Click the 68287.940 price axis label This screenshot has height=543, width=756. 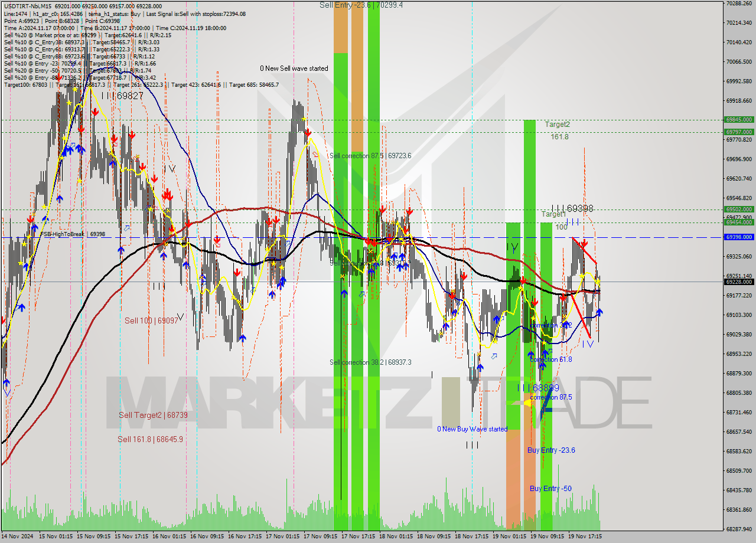pyautogui.click(x=739, y=529)
